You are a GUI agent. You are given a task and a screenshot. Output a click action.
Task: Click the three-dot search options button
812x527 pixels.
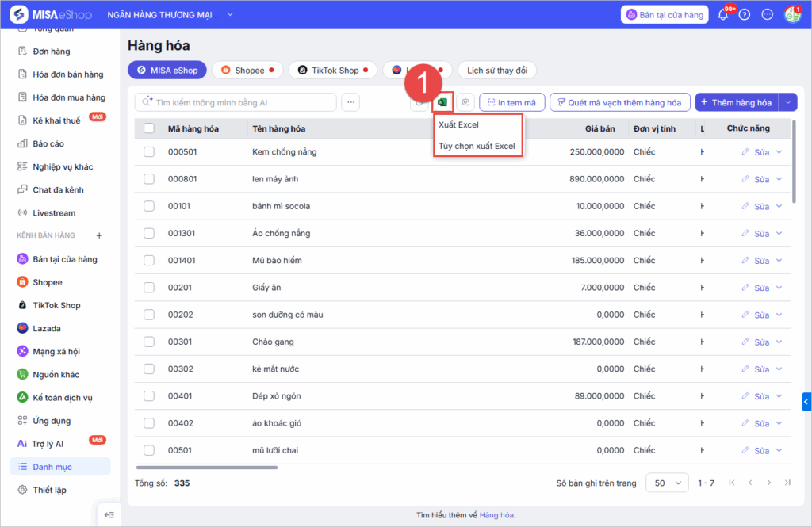350,102
